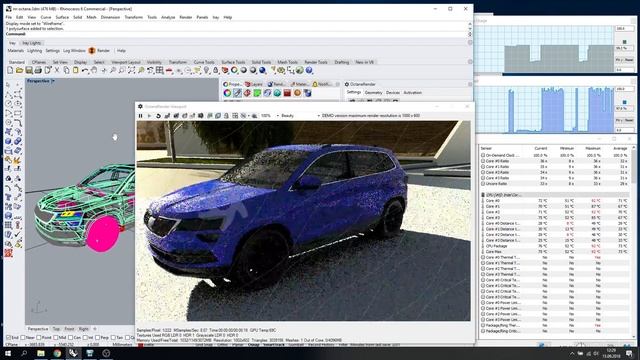Switch to the Top viewport tab
This screenshot has width=640, height=360.
[x=56, y=329]
